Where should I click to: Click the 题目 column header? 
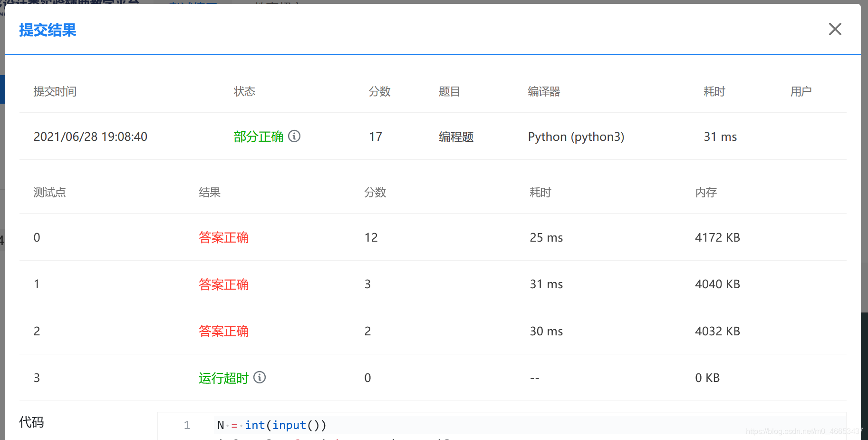pos(449,91)
